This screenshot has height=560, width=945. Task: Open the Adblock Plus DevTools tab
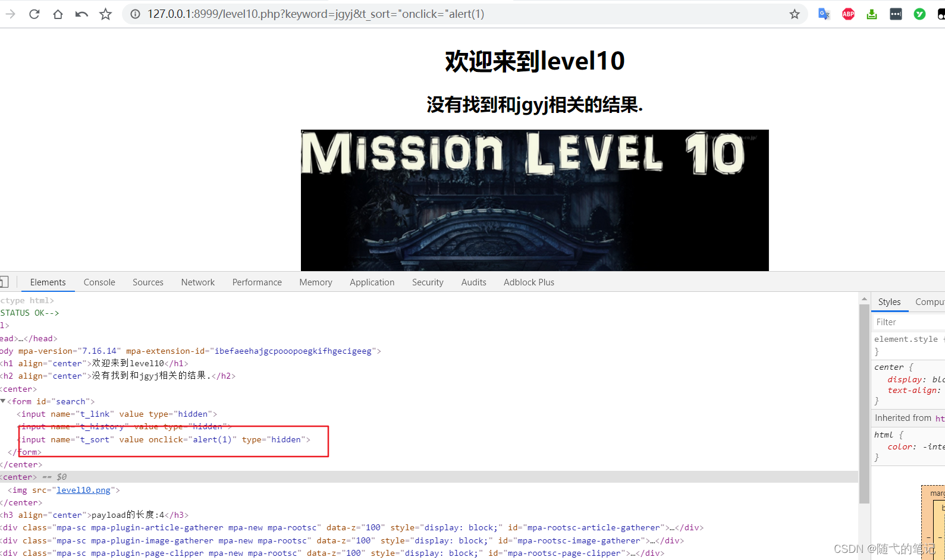(x=529, y=282)
